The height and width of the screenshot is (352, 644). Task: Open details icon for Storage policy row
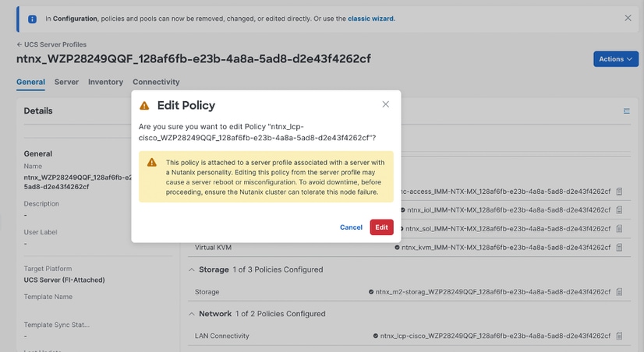coord(619,292)
